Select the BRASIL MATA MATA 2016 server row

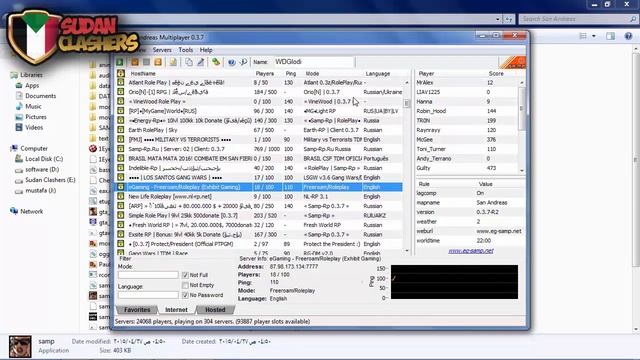coord(260,158)
